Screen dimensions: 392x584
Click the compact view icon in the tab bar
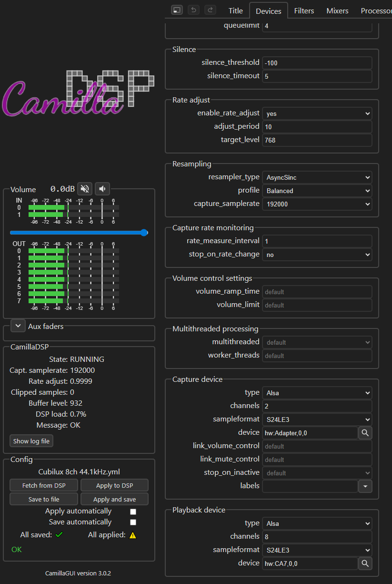point(177,10)
